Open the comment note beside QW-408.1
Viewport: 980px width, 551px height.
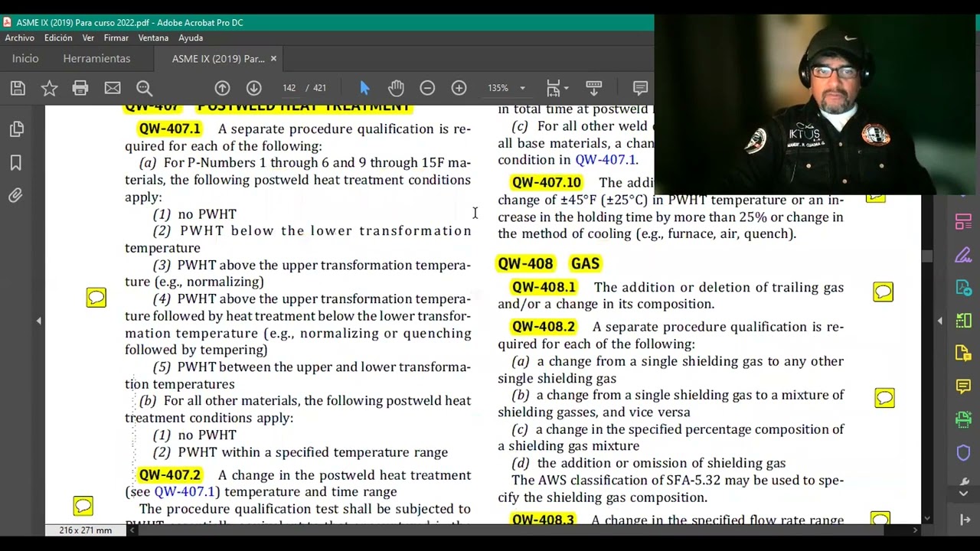click(x=883, y=292)
